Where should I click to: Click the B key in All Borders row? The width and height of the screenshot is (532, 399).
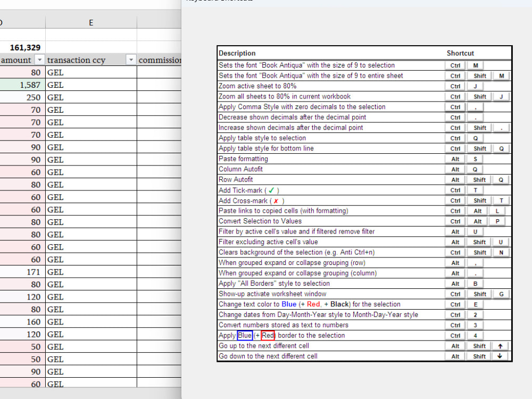pos(475,284)
